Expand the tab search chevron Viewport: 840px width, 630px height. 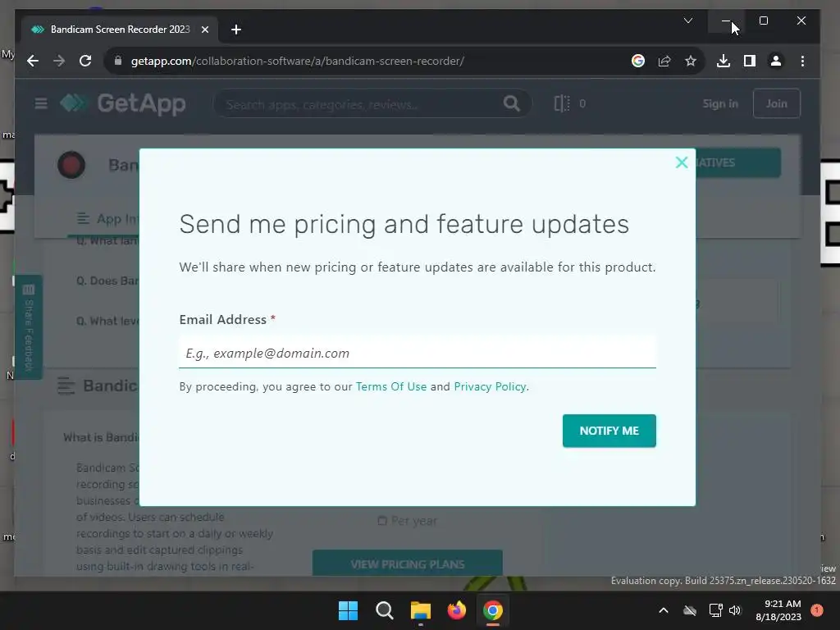(x=688, y=21)
